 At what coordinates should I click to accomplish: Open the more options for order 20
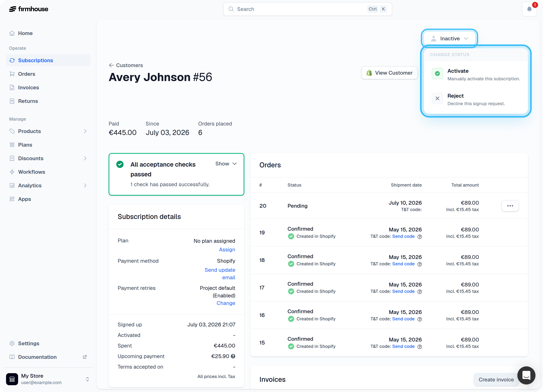[510, 206]
